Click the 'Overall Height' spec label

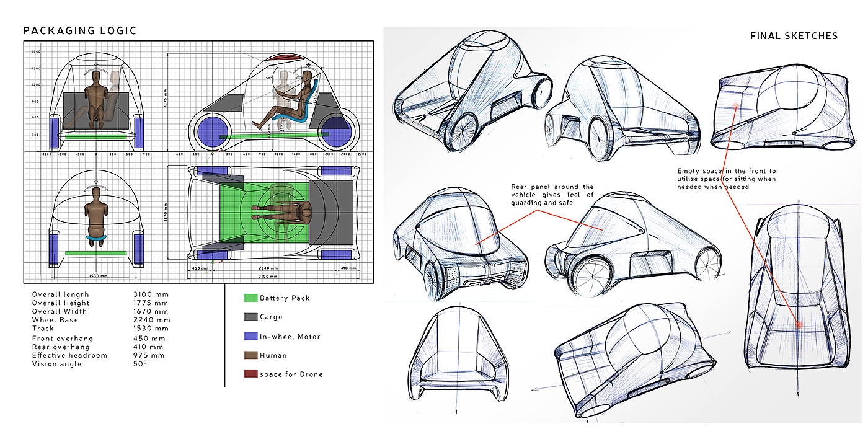[x=60, y=303]
